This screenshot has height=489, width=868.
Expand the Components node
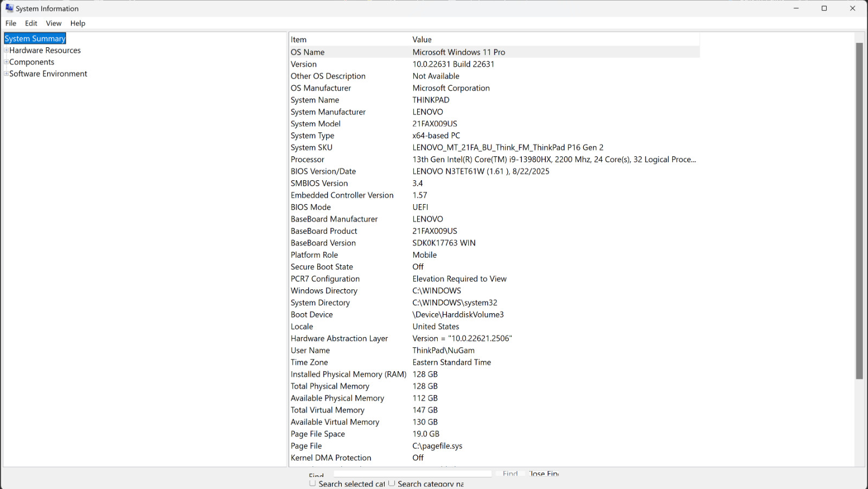point(6,62)
